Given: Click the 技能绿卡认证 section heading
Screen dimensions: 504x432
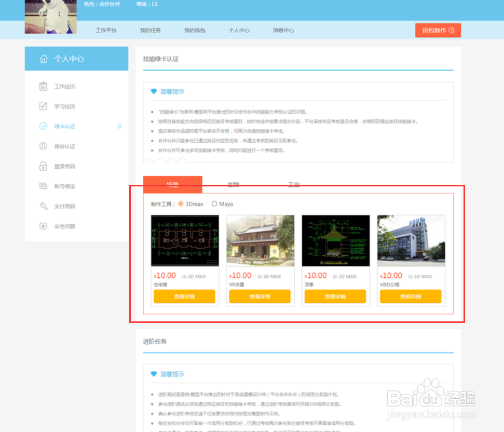Looking at the screenshot, I should pyautogui.click(x=161, y=59).
